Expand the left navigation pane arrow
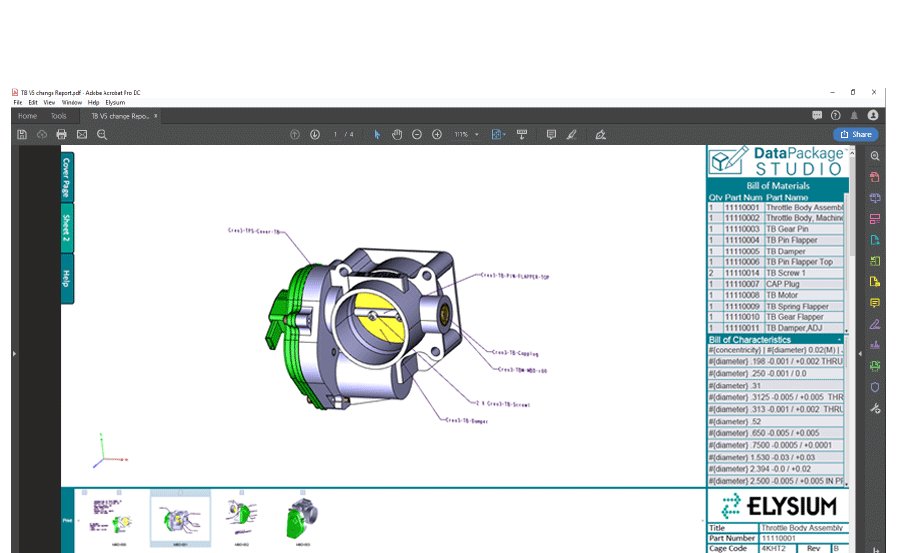897x553 pixels. click(x=14, y=353)
